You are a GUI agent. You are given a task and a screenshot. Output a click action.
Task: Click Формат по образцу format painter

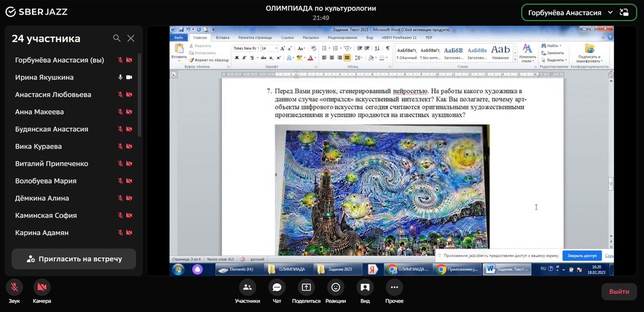pos(208,60)
